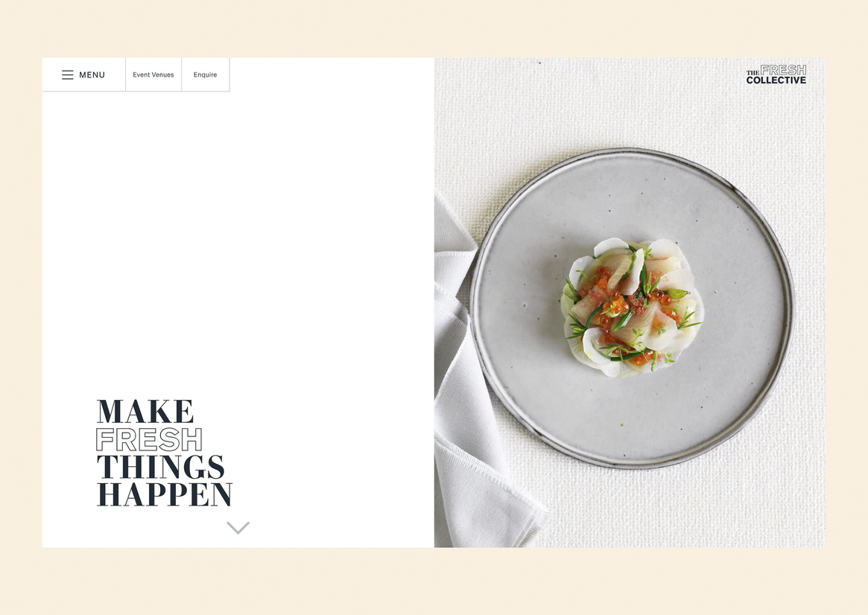Open the hamburger menu icon

point(68,74)
